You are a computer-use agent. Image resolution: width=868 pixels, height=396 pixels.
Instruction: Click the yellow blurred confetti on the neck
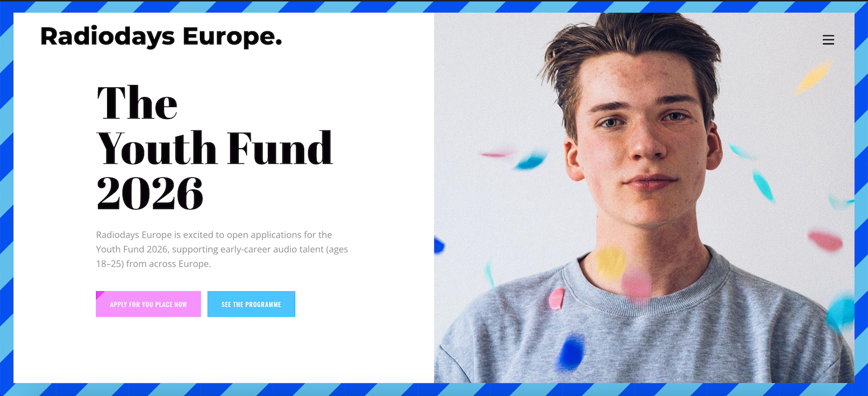point(611,263)
